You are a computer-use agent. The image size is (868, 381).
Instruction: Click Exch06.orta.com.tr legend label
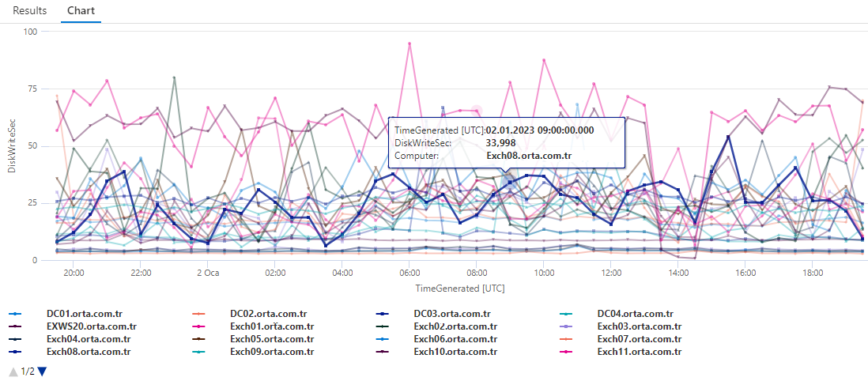[455, 339]
